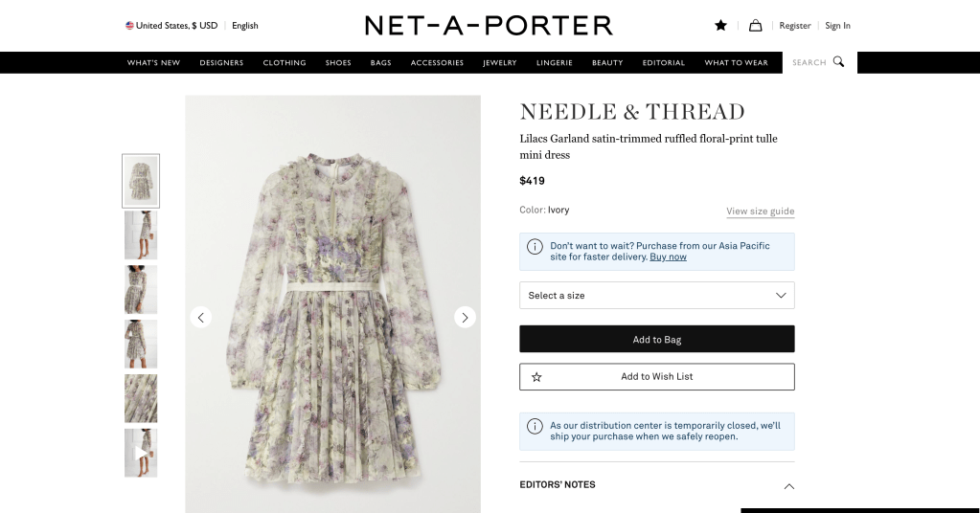Show next product image with right arrow
The height and width of the screenshot is (513, 980).
coord(465,317)
